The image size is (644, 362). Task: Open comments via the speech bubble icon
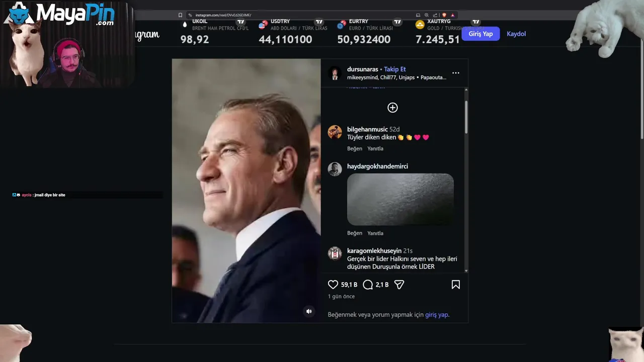pos(368,285)
